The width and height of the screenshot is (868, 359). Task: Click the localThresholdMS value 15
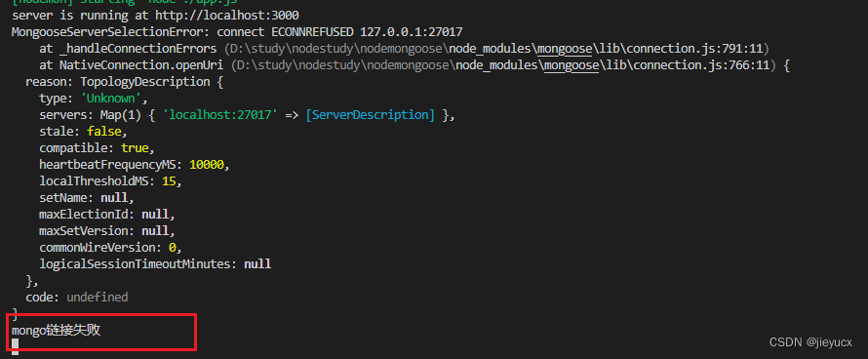(x=169, y=181)
